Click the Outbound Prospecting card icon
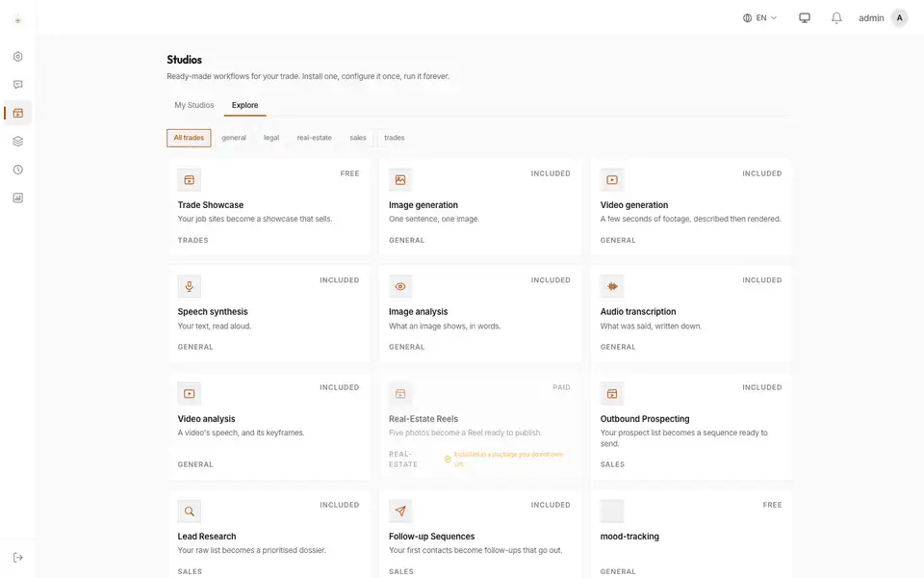924x578 pixels. click(x=612, y=393)
